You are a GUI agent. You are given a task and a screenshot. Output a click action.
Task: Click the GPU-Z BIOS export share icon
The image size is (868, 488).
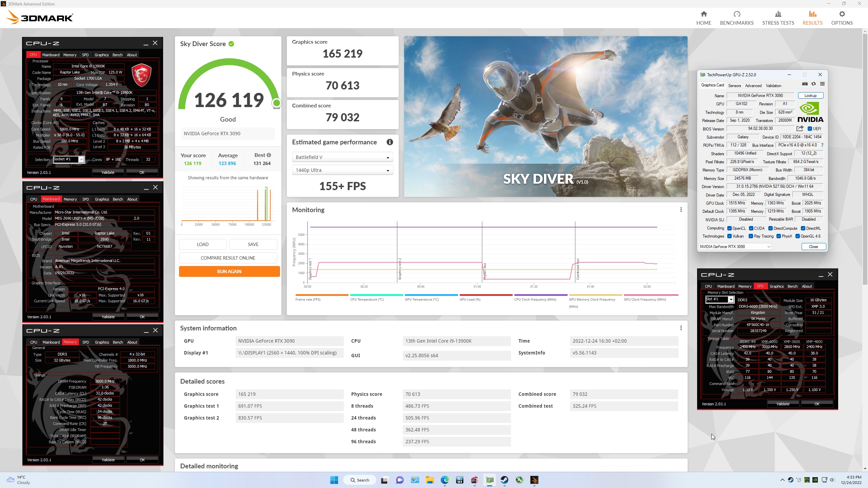pos(800,128)
